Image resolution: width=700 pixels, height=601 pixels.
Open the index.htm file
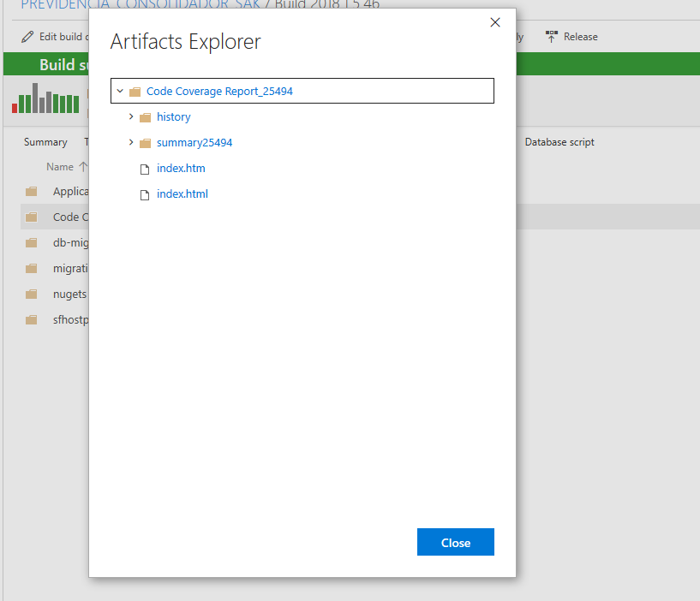pos(181,168)
